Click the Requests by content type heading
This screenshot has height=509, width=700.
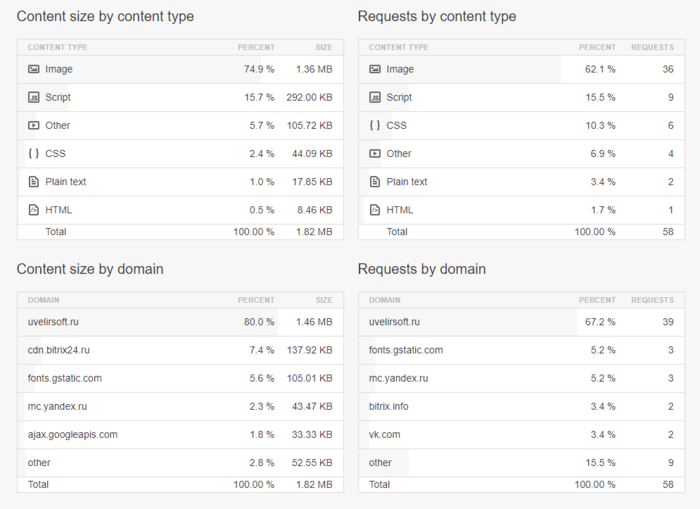coord(437,17)
